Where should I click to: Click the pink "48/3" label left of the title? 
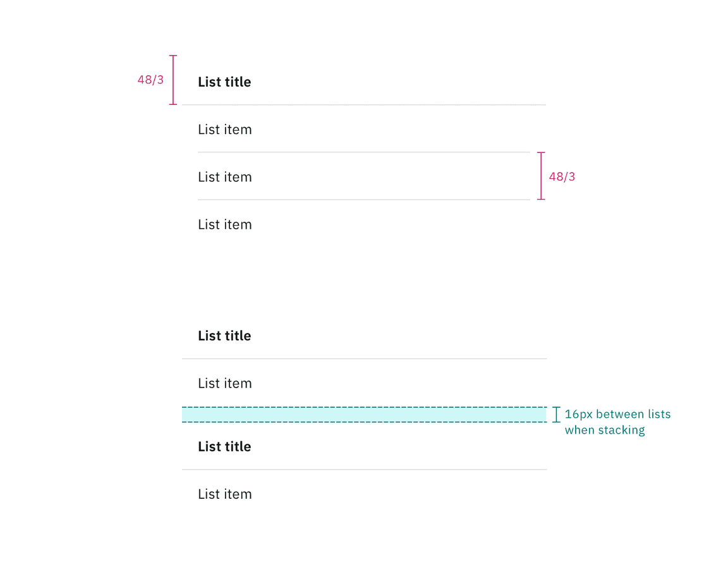pos(150,80)
